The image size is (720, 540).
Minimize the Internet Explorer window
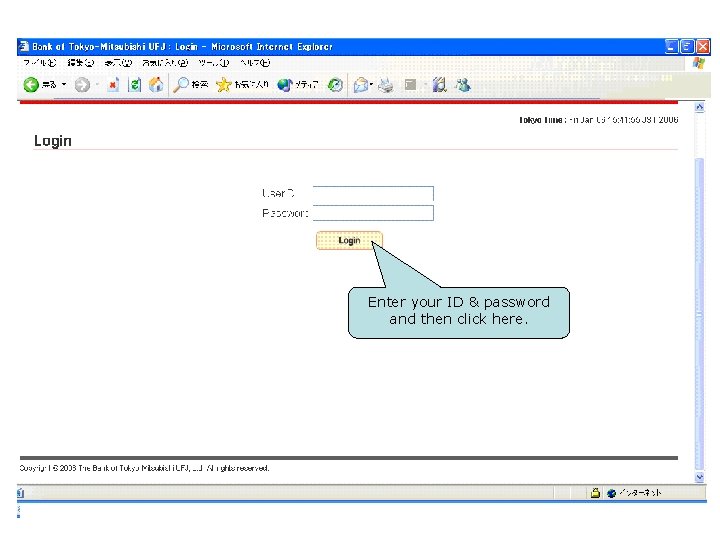tap(671, 46)
